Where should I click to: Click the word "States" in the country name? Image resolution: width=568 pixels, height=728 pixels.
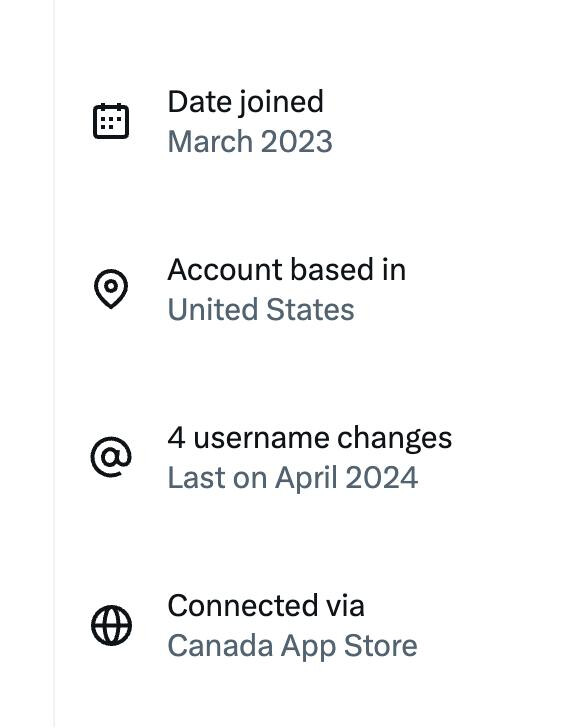[x=310, y=310]
